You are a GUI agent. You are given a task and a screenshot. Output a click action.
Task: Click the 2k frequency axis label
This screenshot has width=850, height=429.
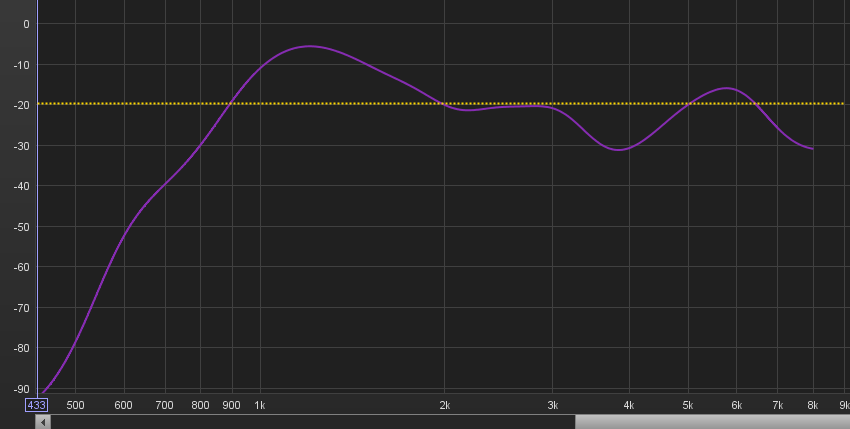click(445, 405)
